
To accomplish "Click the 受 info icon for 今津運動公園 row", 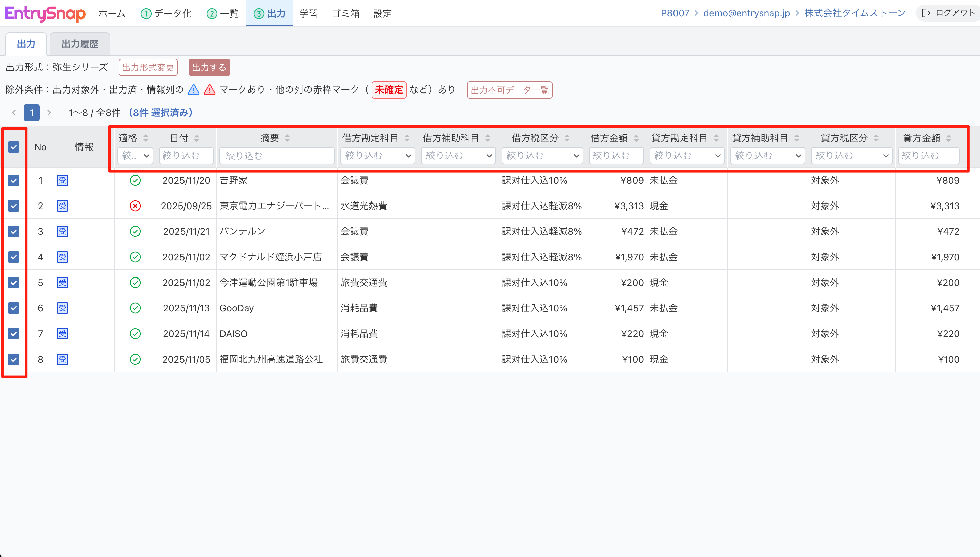I will pos(62,282).
